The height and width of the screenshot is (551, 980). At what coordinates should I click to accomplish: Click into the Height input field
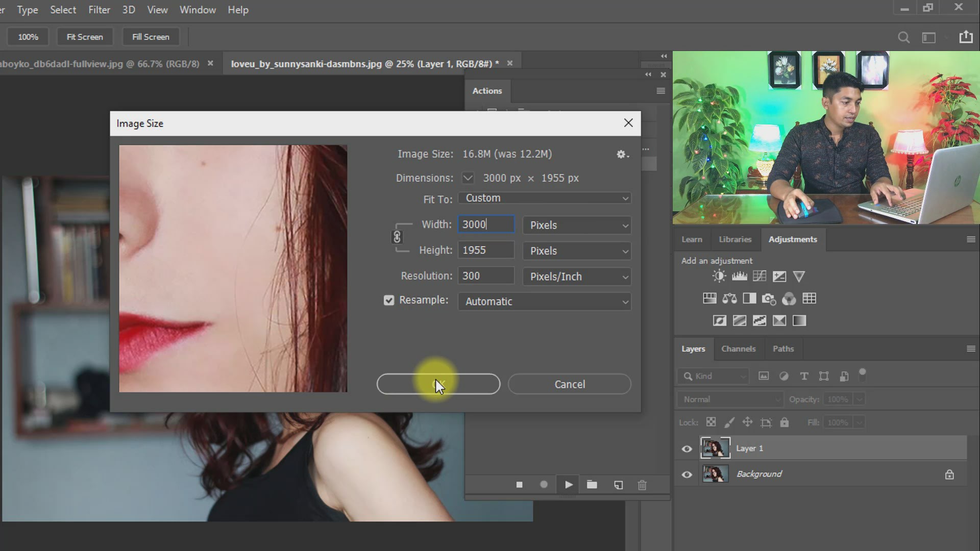coord(485,250)
